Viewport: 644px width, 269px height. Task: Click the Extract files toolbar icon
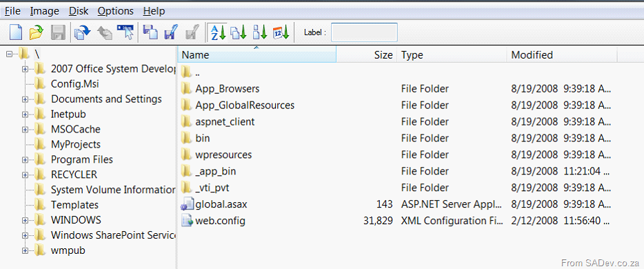coord(83,32)
